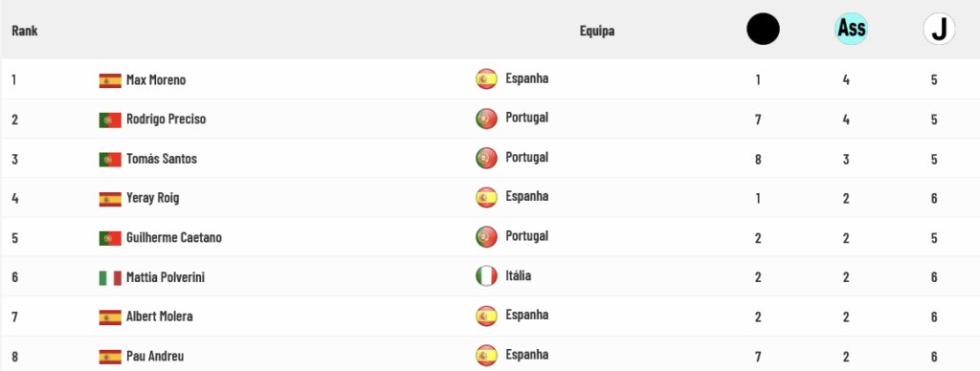Click Portugal flag beside Rodrigo Preciso

(110, 120)
